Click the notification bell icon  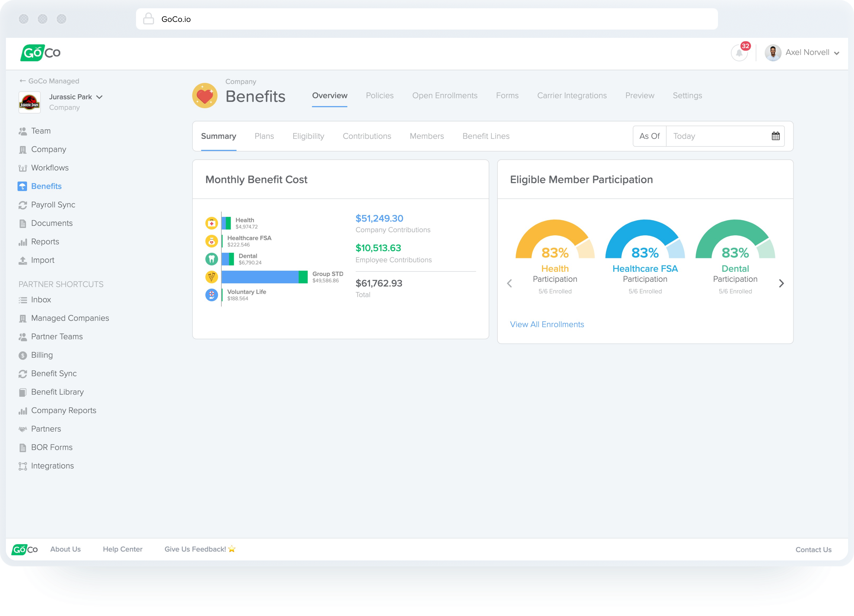pyautogui.click(x=739, y=53)
